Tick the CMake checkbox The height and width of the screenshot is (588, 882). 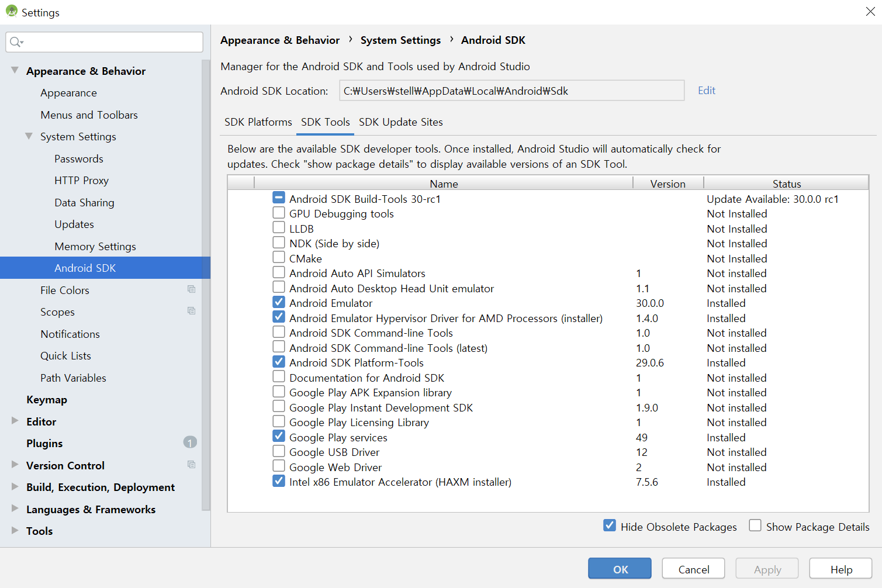[x=279, y=258]
